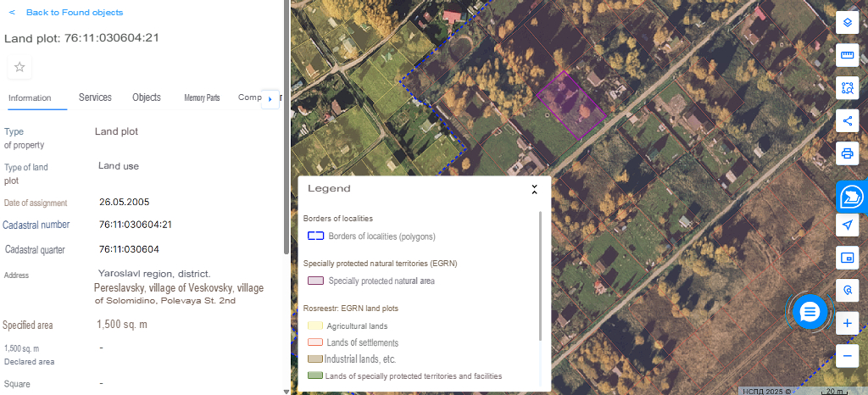This screenshot has width=868, height=395.
Task: Activate search-by-area selection tool
Action: 847,88
